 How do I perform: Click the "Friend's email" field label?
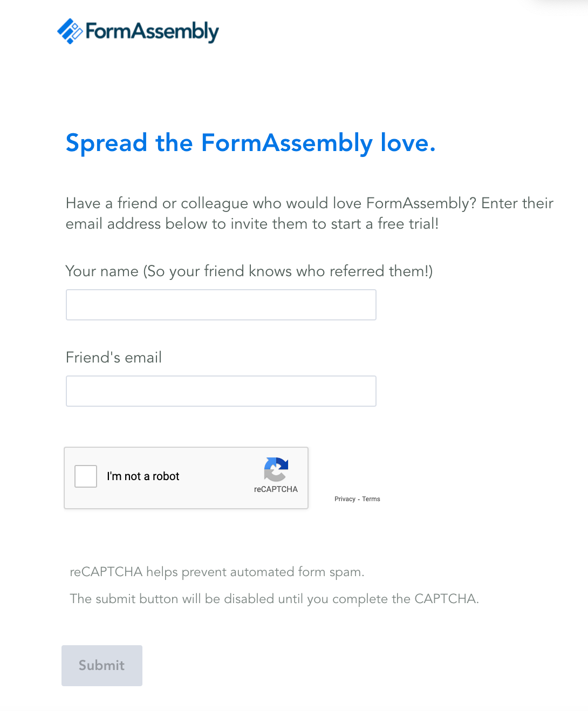[x=114, y=357]
